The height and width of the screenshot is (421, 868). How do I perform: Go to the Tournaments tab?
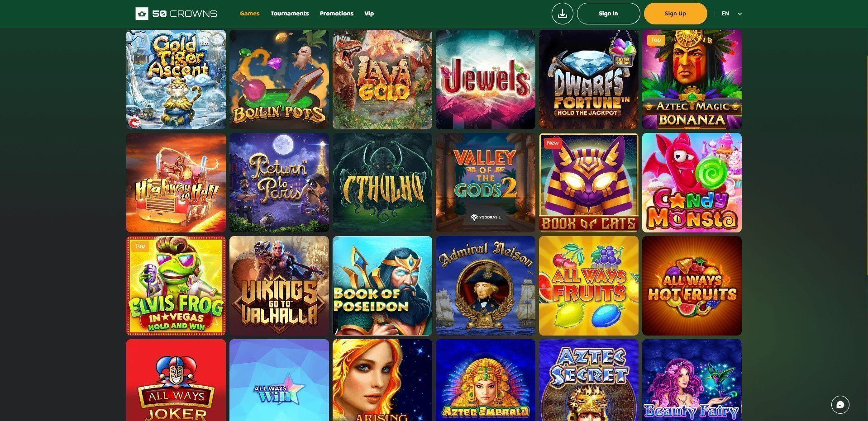coord(290,14)
